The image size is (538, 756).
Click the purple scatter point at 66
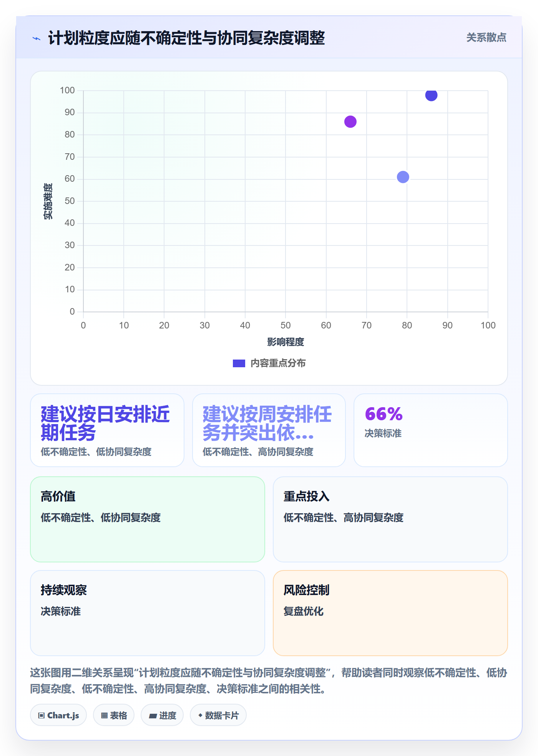coord(350,122)
